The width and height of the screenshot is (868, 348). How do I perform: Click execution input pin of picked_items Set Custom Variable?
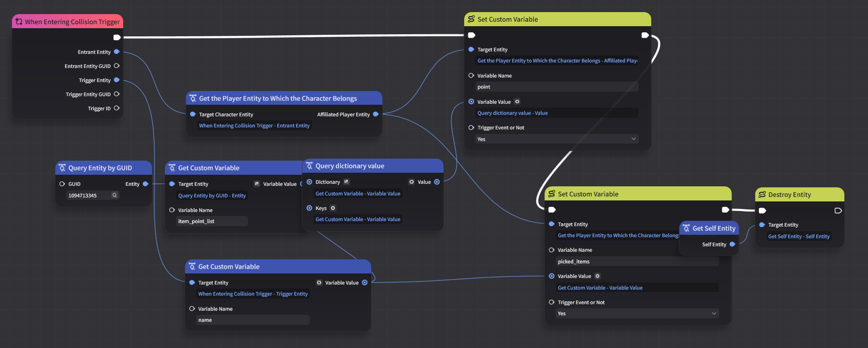pos(552,210)
